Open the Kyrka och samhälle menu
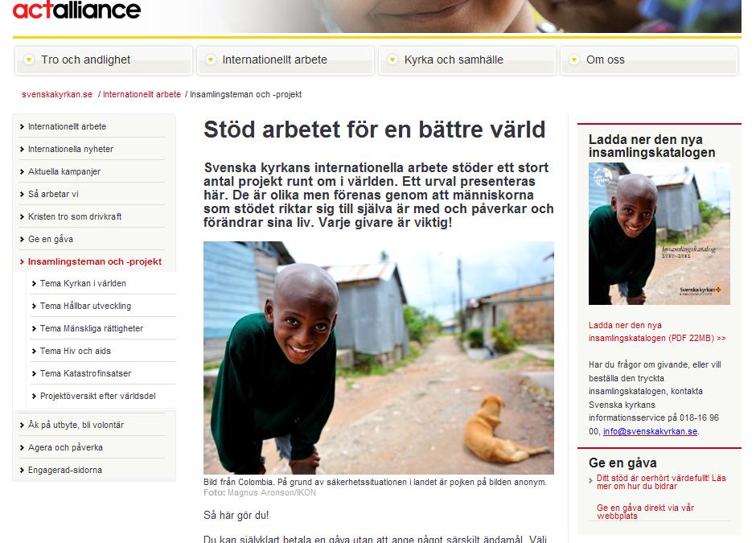 467,60
